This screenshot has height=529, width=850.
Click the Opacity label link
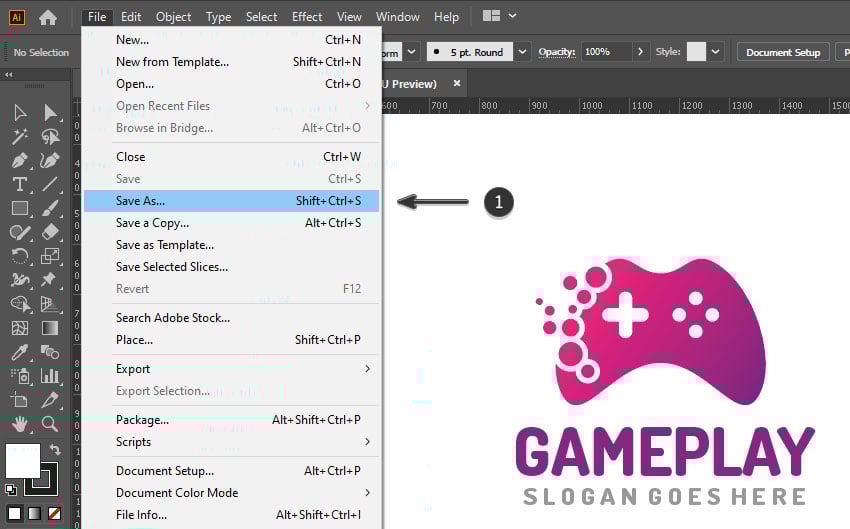(x=557, y=52)
